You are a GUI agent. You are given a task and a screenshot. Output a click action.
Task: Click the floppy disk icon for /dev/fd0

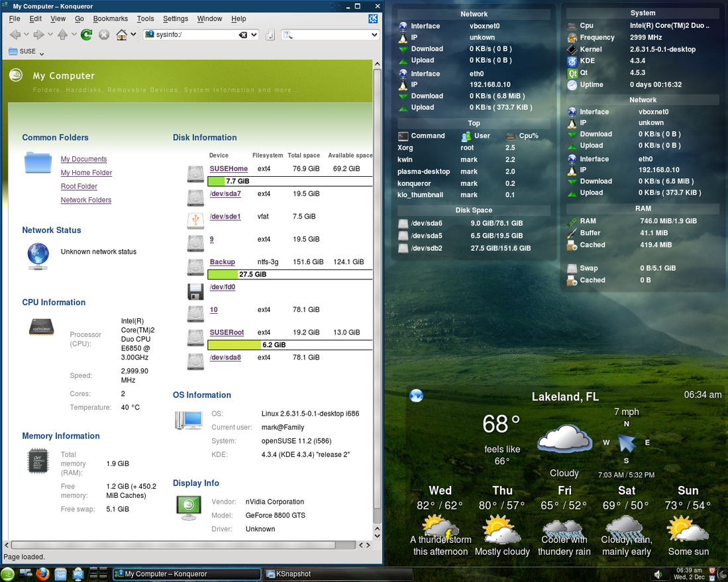195,291
